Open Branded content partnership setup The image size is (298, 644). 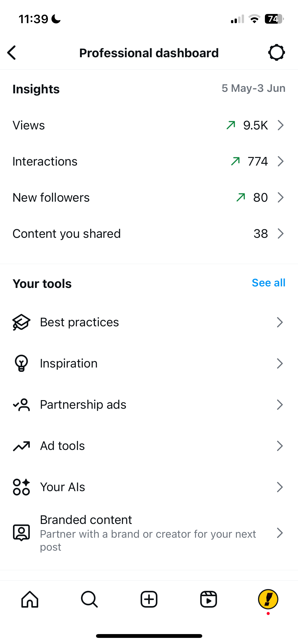[149, 533]
